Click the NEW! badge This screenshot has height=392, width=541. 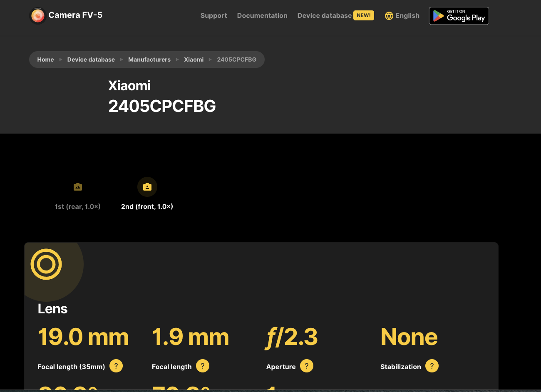click(x=364, y=15)
